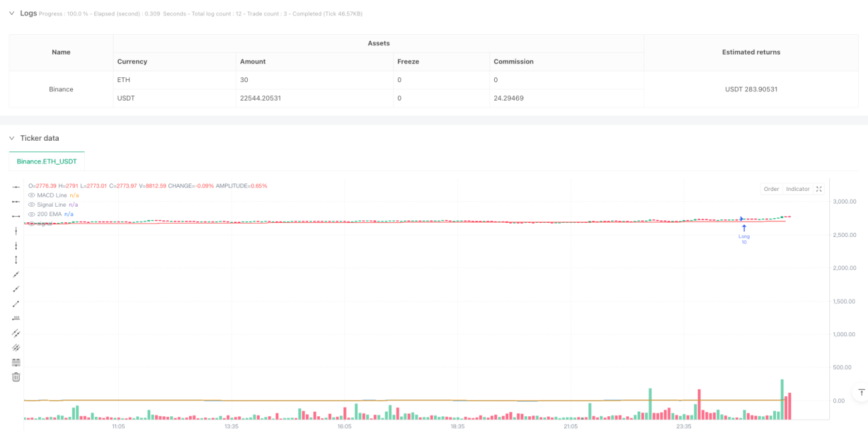Click the Long 10 trade marker
868x431 pixels.
(x=744, y=234)
